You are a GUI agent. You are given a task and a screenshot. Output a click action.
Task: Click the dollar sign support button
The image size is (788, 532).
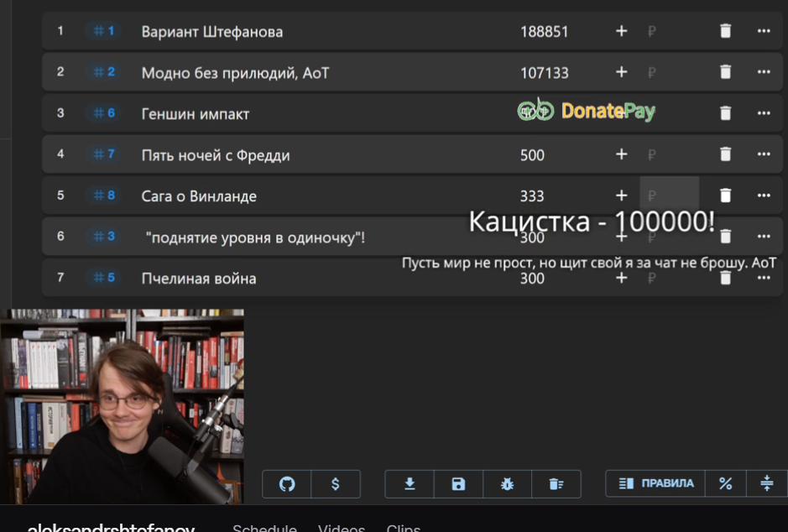(335, 484)
